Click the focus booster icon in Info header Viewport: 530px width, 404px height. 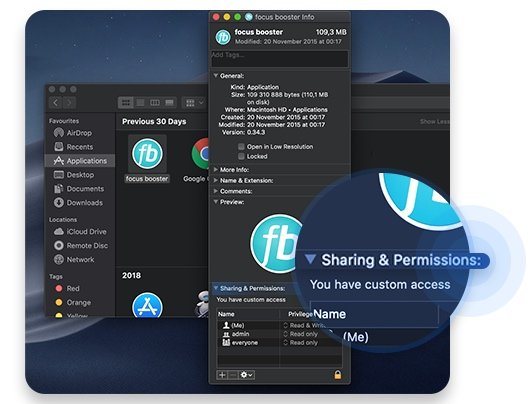point(223,37)
